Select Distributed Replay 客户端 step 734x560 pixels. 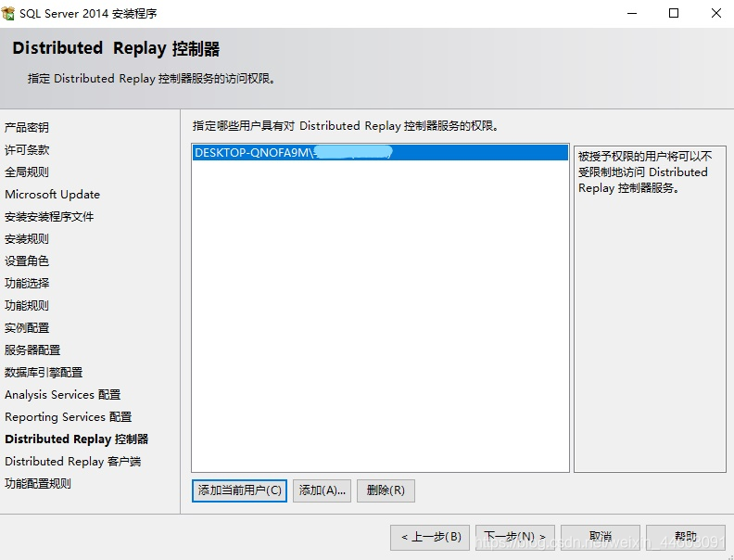tap(72, 461)
